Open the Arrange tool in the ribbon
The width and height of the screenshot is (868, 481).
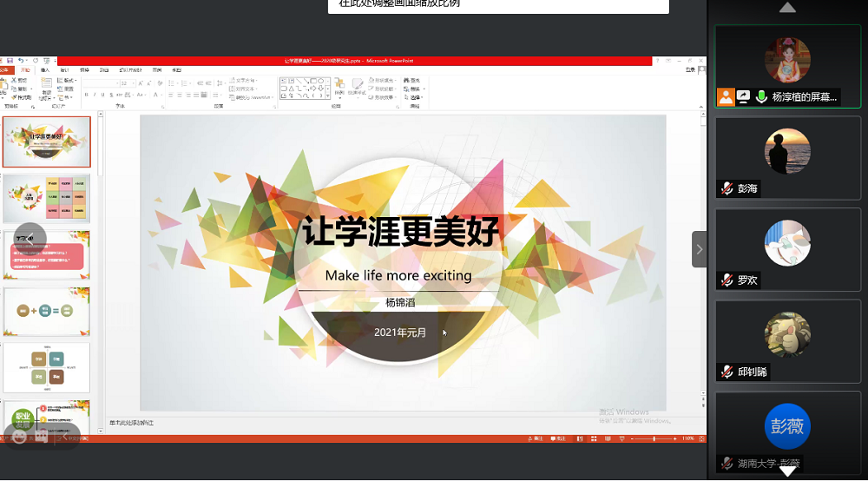(x=339, y=88)
